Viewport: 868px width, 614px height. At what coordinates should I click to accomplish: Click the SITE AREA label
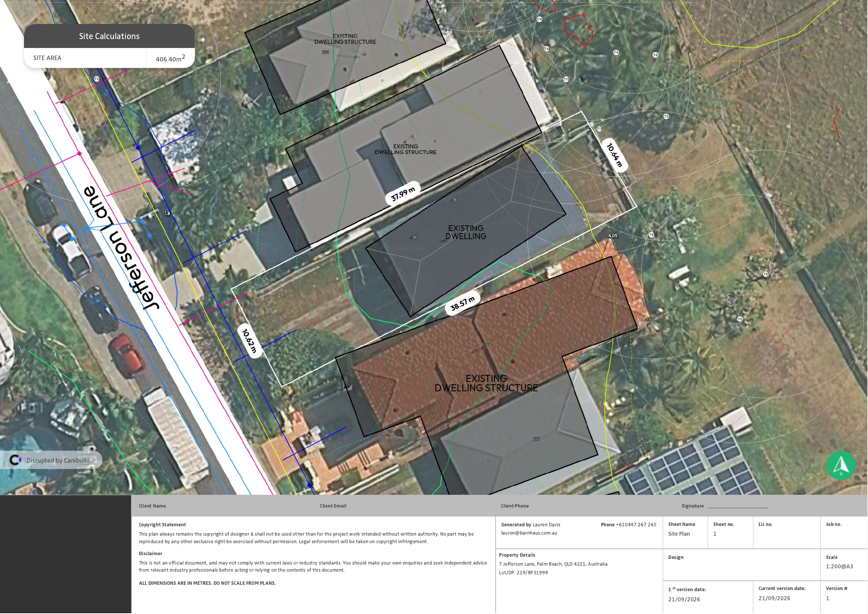pos(47,58)
